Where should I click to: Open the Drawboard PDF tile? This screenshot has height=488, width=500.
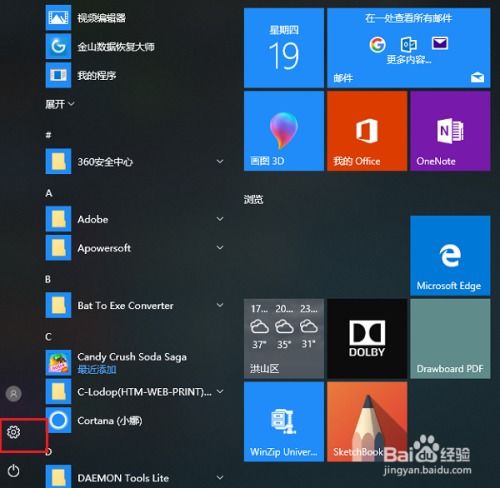450,339
